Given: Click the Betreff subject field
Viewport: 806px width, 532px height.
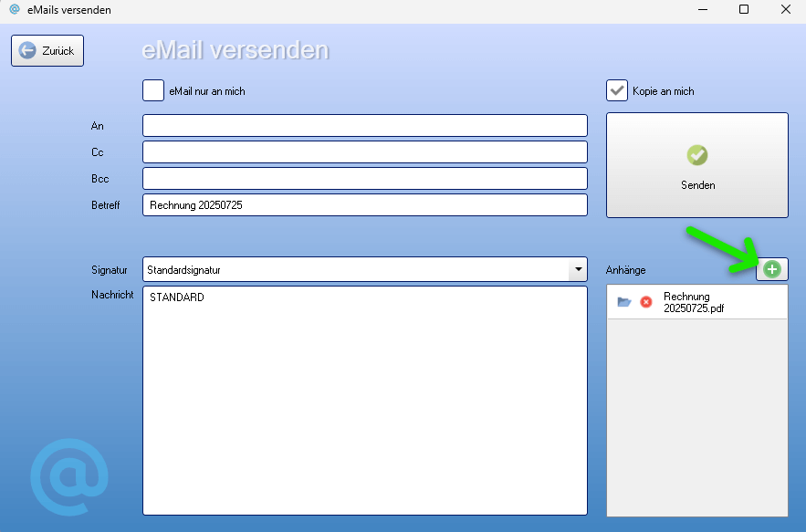Looking at the screenshot, I should 364,205.
